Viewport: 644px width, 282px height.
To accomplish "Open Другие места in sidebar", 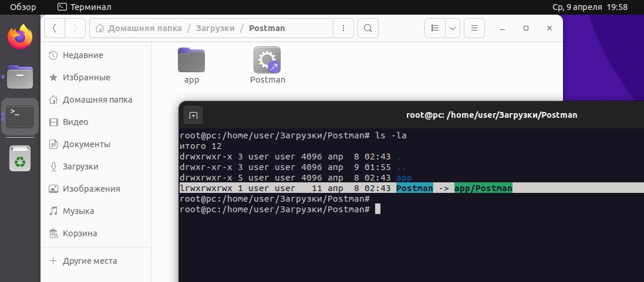I will click(x=96, y=261).
